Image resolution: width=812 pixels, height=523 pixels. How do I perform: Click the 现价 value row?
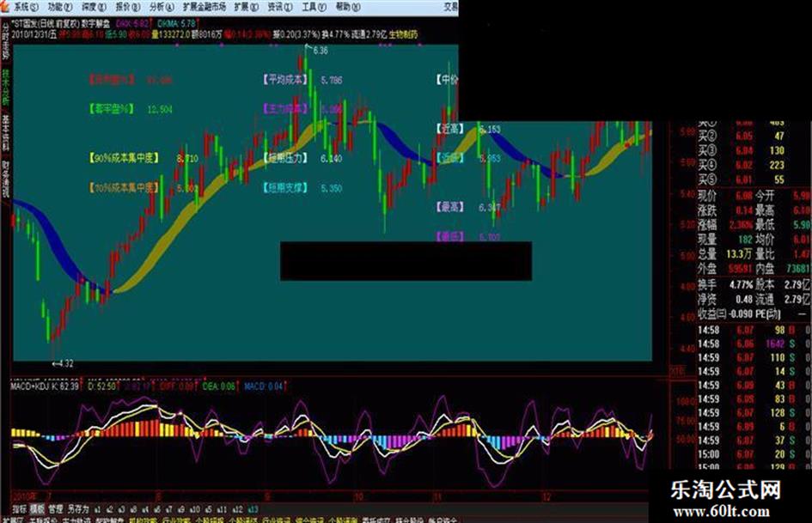point(725,196)
